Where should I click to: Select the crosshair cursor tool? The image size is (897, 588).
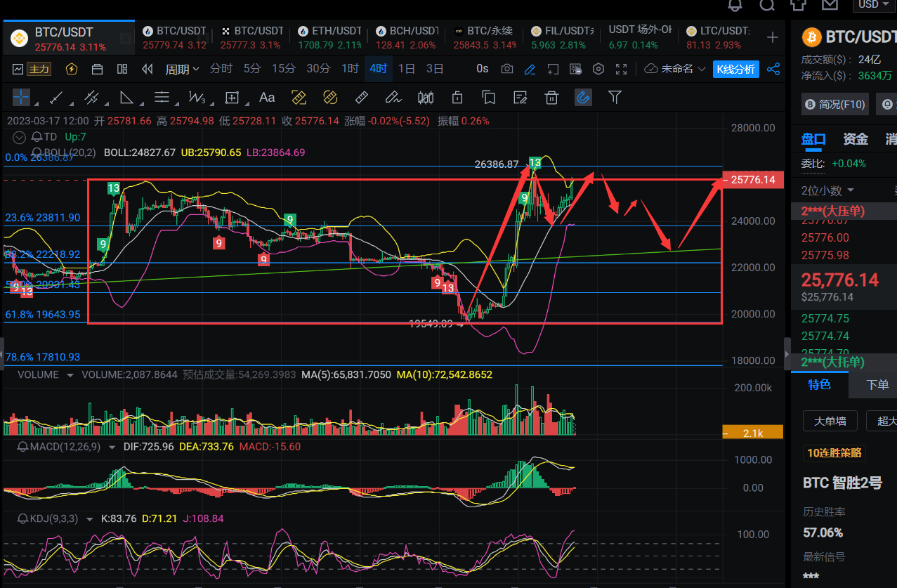pos(21,98)
